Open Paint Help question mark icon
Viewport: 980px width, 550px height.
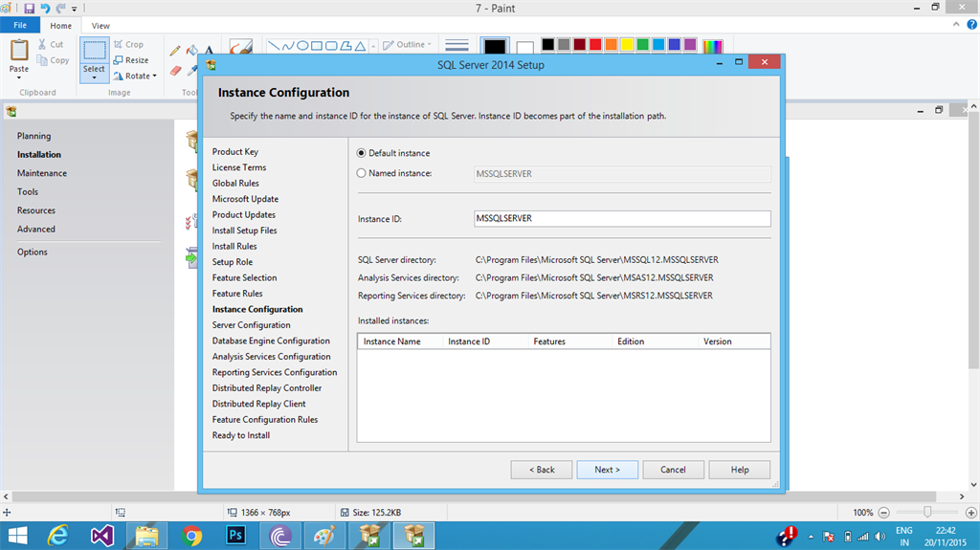[x=972, y=24]
